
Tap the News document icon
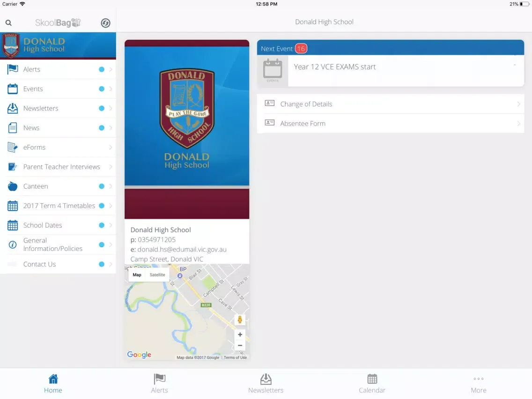[13, 128]
